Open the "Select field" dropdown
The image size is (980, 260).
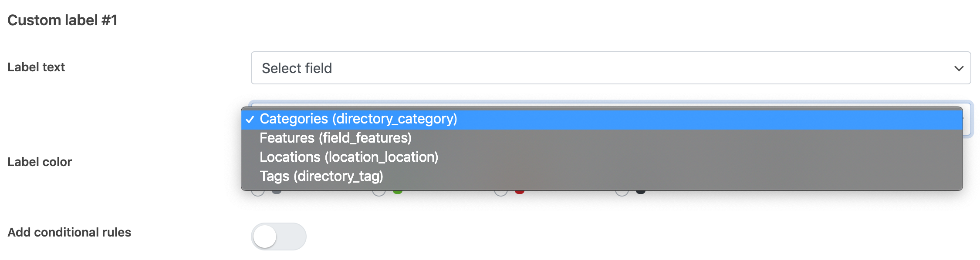tap(610, 68)
